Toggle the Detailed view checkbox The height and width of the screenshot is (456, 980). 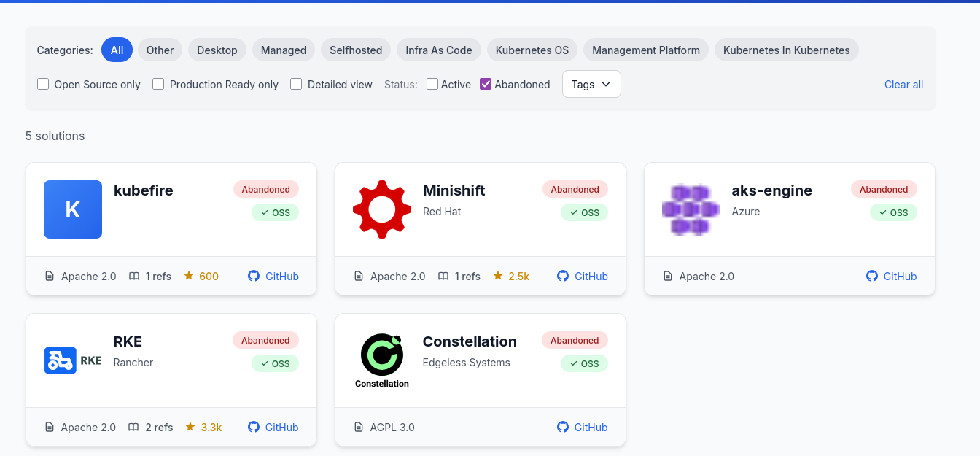pyautogui.click(x=296, y=85)
